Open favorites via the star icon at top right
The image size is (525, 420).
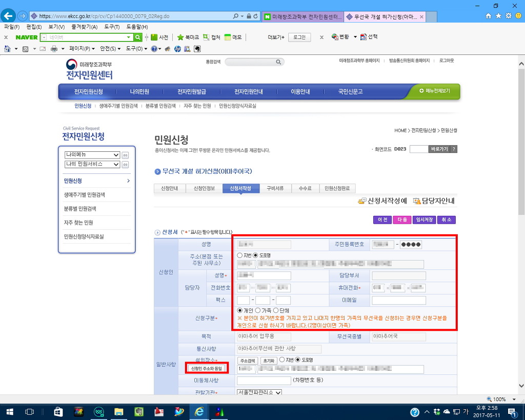pyautogui.click(x=498, y=16)
